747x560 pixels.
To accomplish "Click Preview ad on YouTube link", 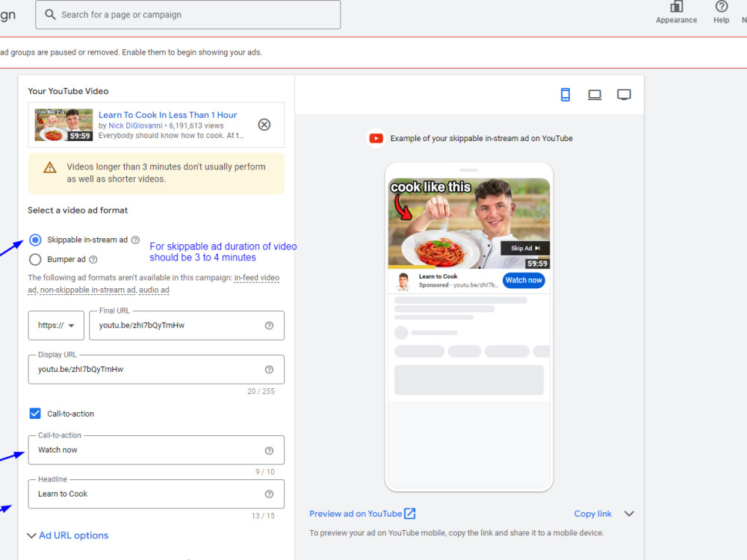I will pyautogui.click(x=356, y=514).
